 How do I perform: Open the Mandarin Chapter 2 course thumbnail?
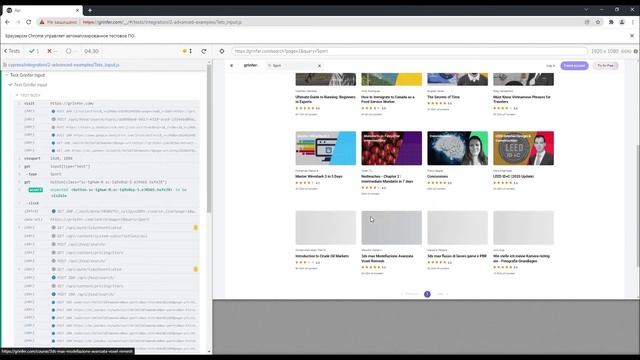(x=391, y=148)
